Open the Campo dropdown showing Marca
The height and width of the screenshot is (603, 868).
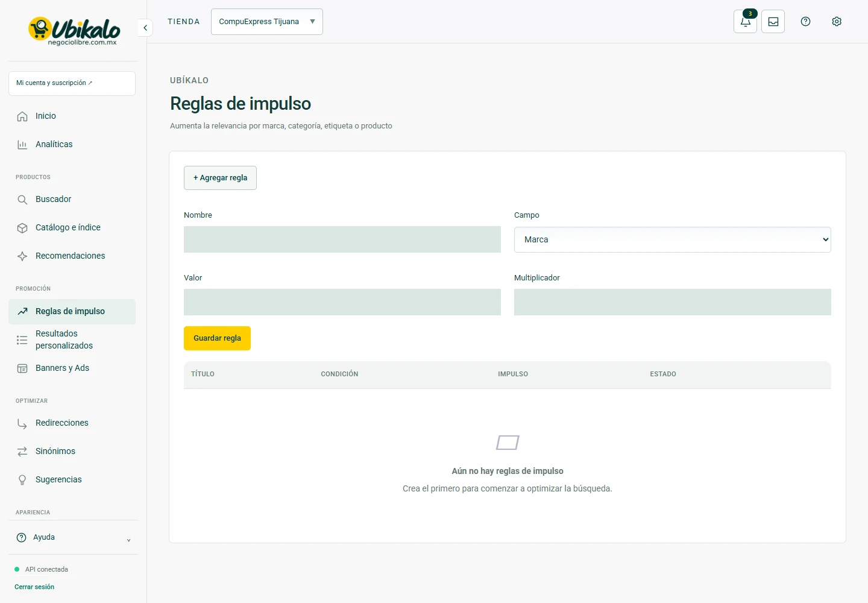(673, 239)
